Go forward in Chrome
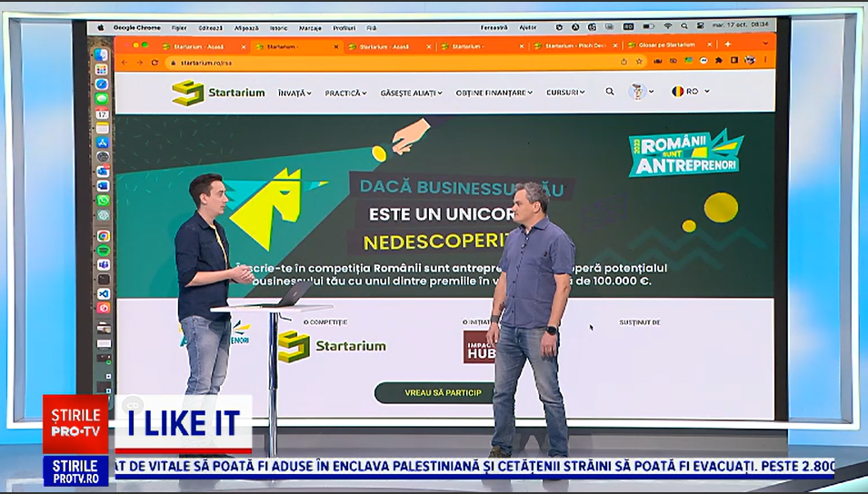Screen dimensions: 868x494 (x=139, y=63)
